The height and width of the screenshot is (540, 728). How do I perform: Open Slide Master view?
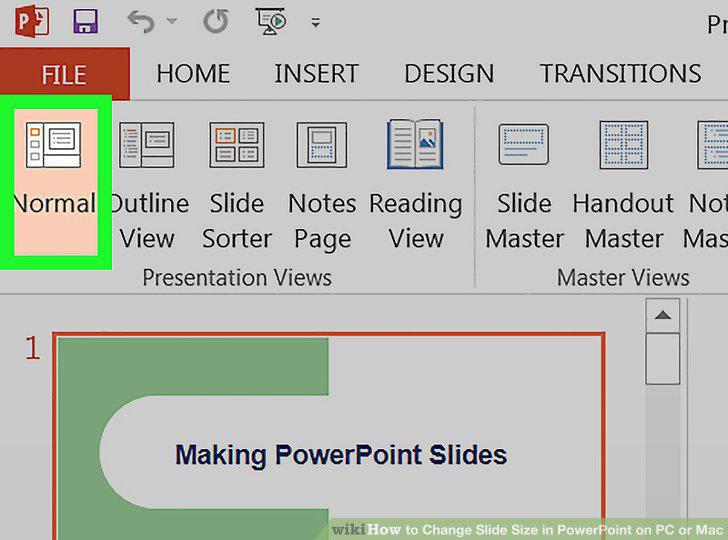pyautogui.click(x=524, y=185)
